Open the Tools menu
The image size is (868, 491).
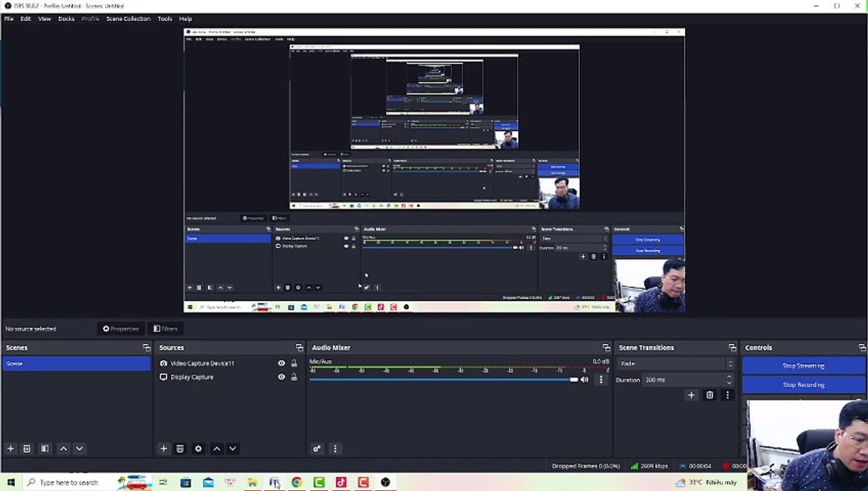164,18
